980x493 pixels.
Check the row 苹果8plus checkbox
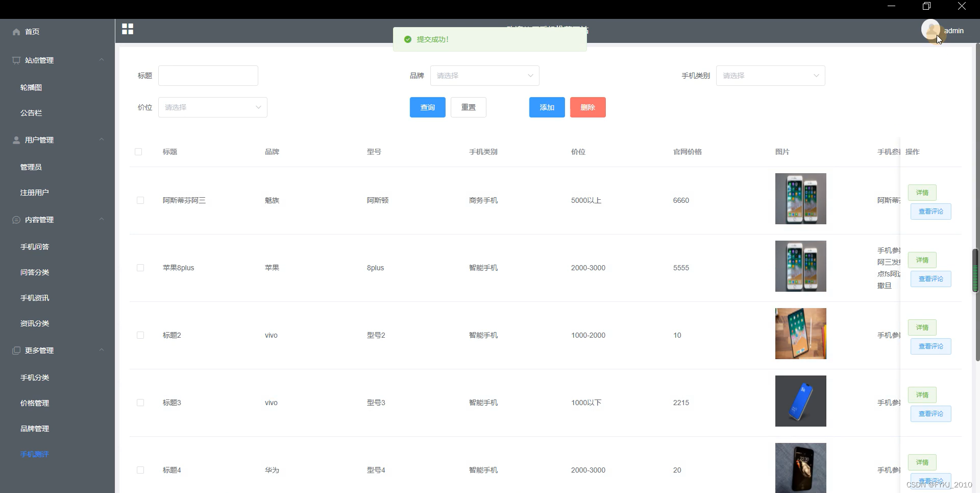140,268
